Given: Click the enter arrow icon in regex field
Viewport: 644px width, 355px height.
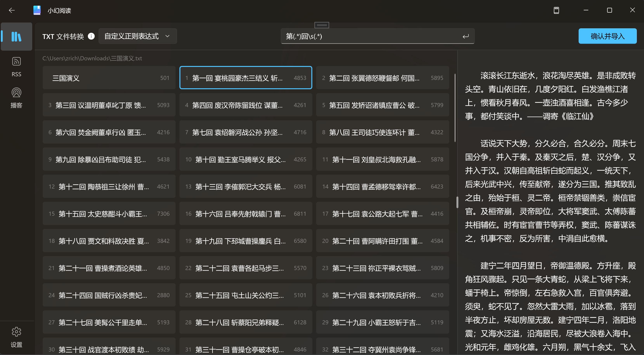Looking at the screenshot, I should pos(466,36).
